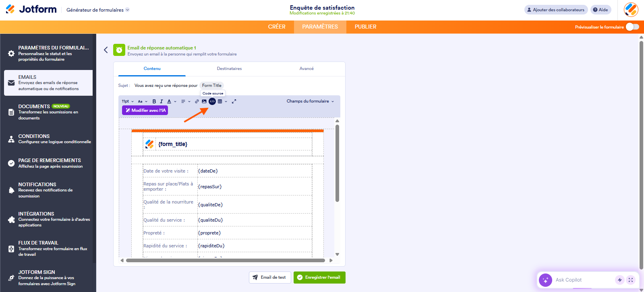
Task: Select the Destinataires tab
Action: pos(229,69)
